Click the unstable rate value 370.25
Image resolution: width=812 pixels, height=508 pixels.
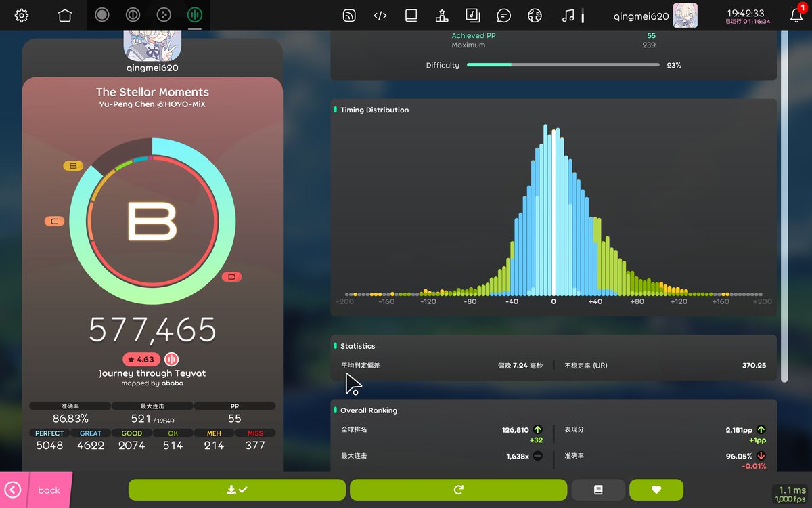tap(754, 365)
